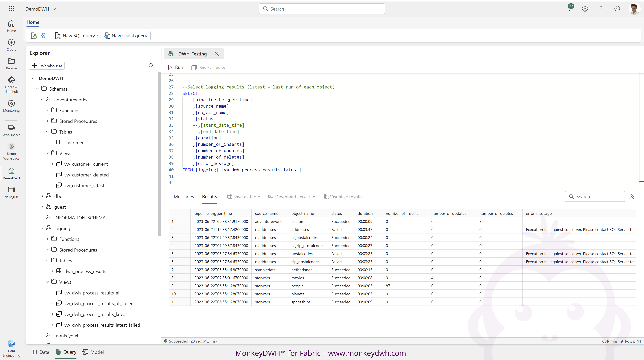Switch to the Home ribbon tab
Viewport: 644px width, 360px height.
(33, 22)
